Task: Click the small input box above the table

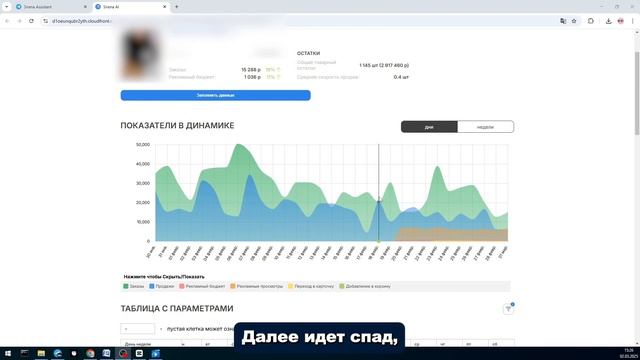Action: pyautogui.click(x=138, y=329)
